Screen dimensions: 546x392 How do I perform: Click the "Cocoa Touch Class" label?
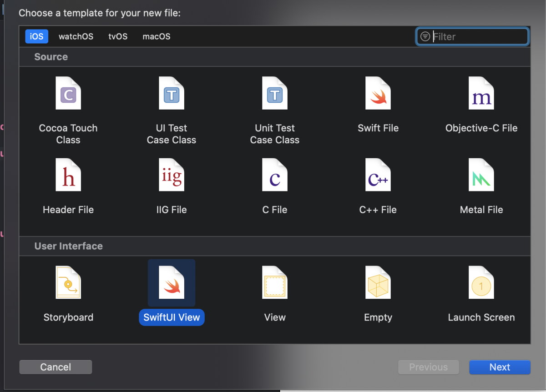click(68, 134)
